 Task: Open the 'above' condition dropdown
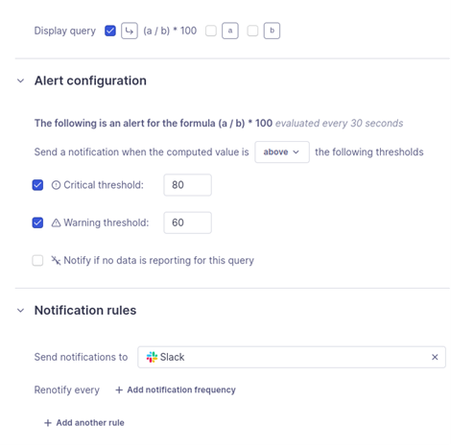(282, 152)
